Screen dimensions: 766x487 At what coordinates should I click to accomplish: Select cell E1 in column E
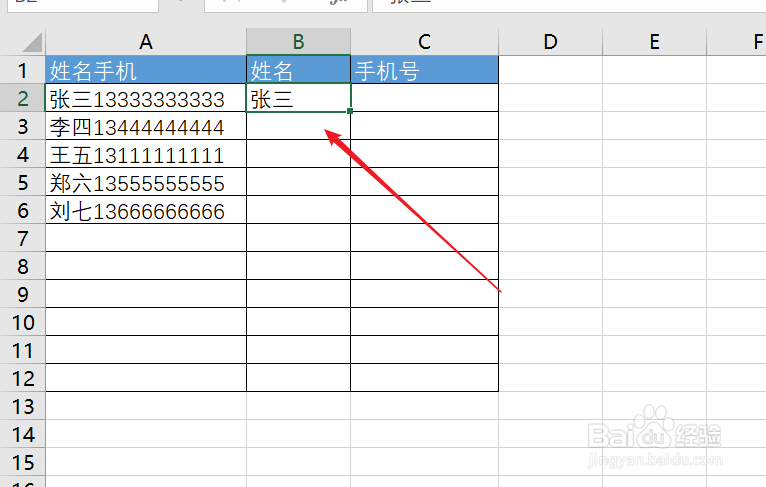point(655,70)
